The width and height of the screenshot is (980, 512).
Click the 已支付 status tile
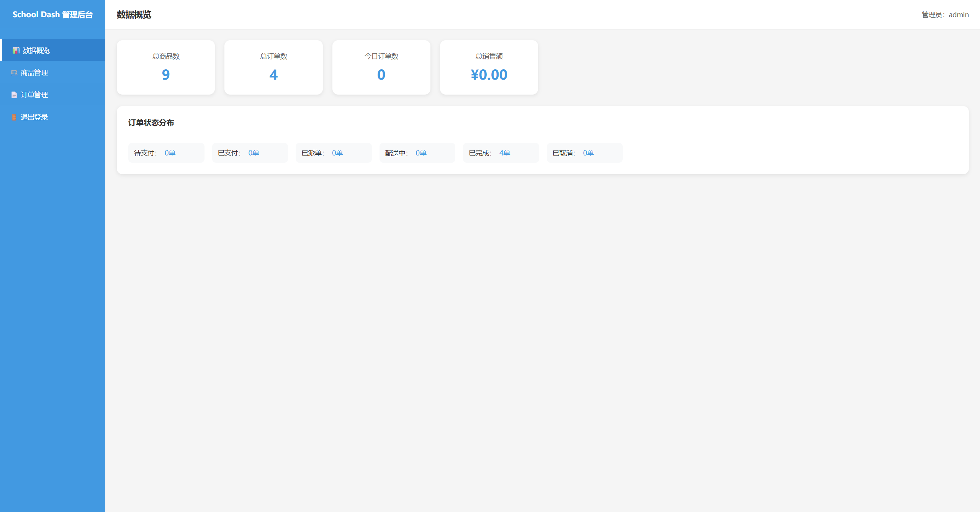click(x=250, y=153)
